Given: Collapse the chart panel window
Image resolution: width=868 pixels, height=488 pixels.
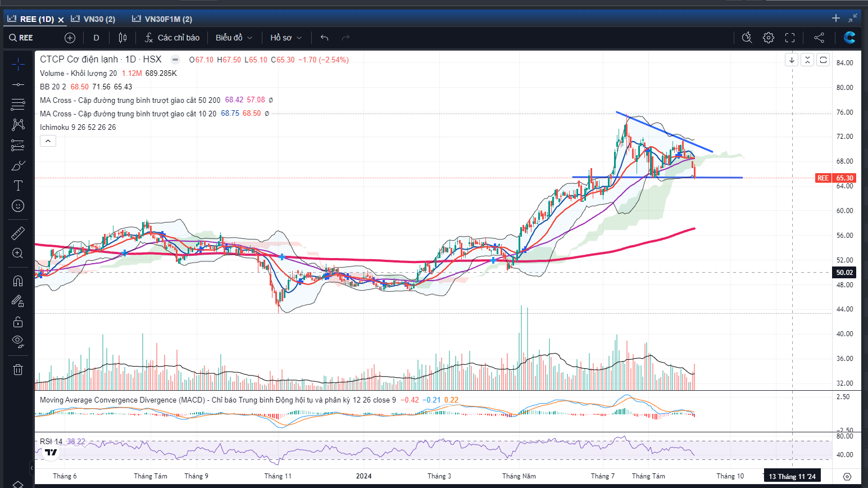Looking at the screenshot, I should pyautogui.click(x=854, y=18).
